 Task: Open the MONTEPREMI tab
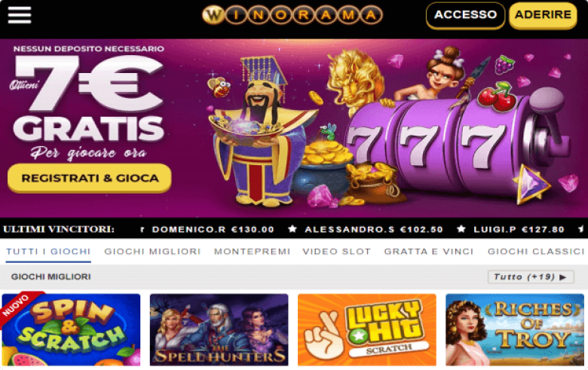[252, 252]
